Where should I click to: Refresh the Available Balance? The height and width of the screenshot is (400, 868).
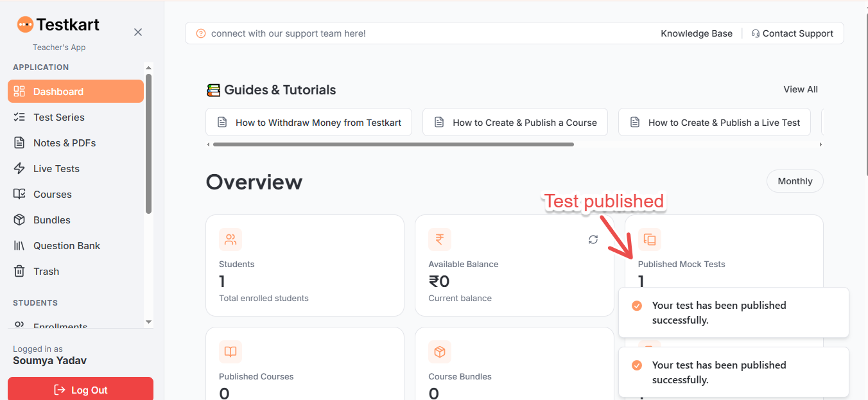(x=593, y=239)
